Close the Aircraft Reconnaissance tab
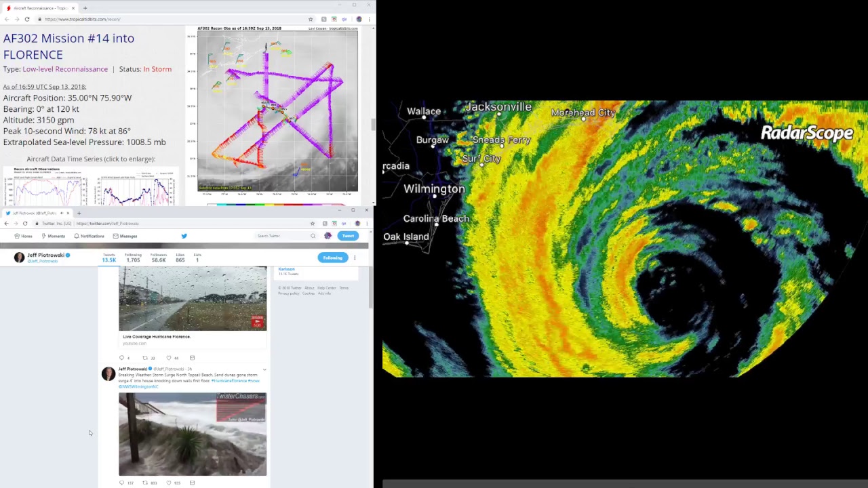 (73, 8)
